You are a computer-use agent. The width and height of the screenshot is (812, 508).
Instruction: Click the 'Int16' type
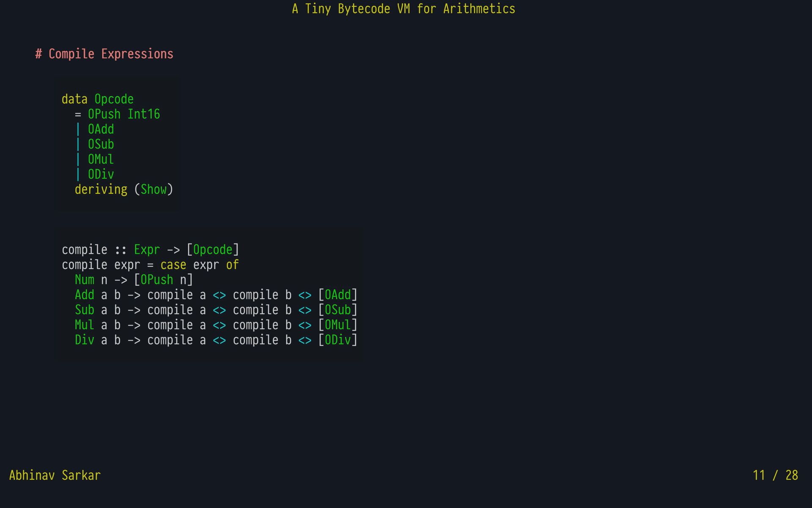point(144,114)
